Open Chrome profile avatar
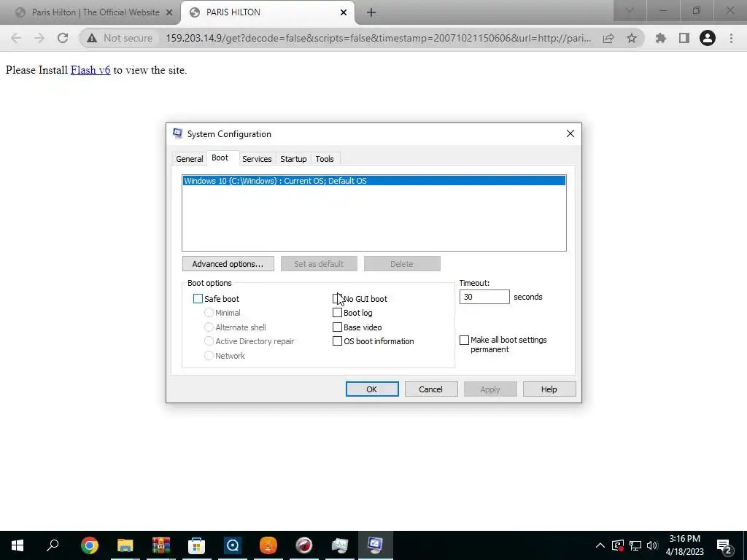Viewport: 747px width, 560px height. click(708, 38)
